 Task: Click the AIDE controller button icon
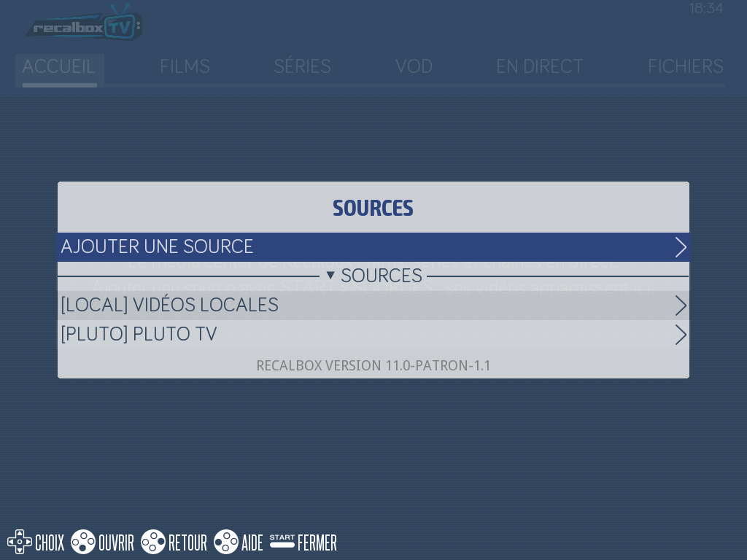click(226, 542)
